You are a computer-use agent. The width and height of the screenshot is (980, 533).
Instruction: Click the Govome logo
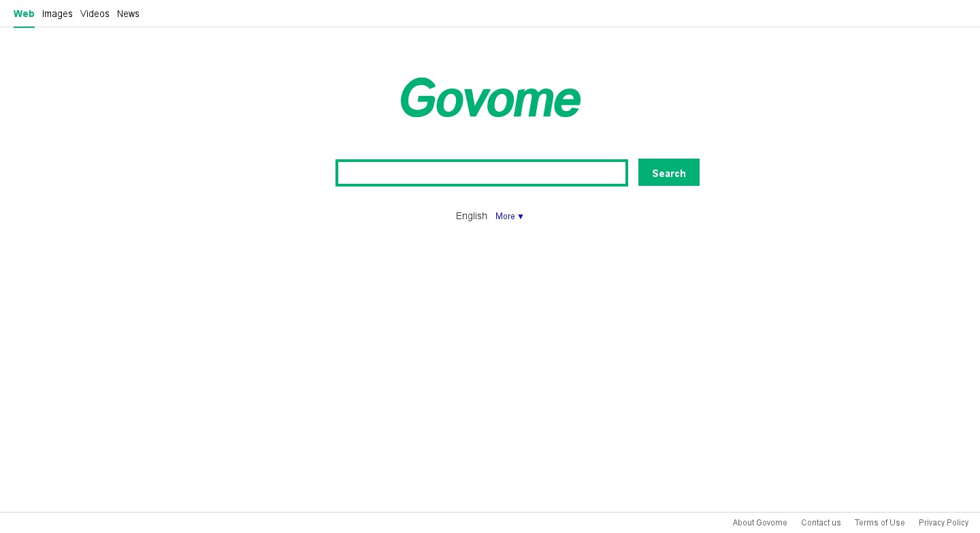(490, 98)
